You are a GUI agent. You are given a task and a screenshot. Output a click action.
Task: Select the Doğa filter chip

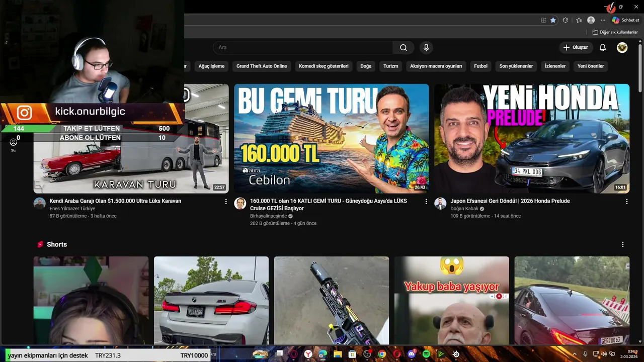pyautogui.click(x=366, y=66)
